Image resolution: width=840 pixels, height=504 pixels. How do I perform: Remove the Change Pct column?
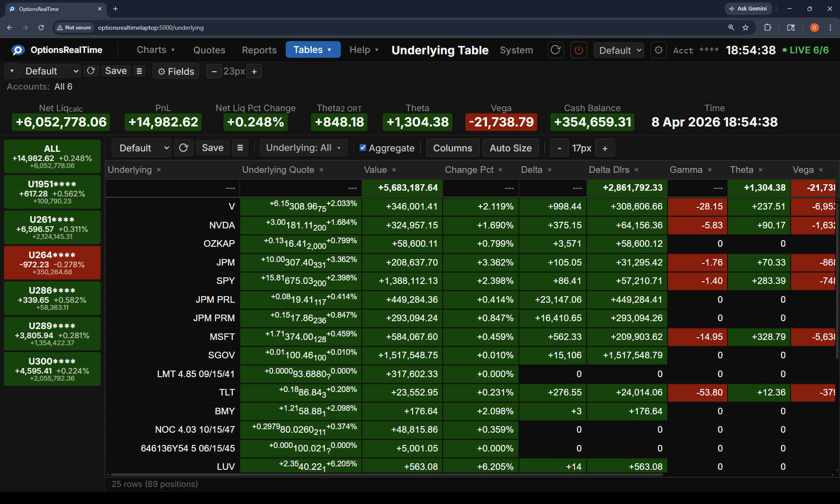(x=500, y=170)
